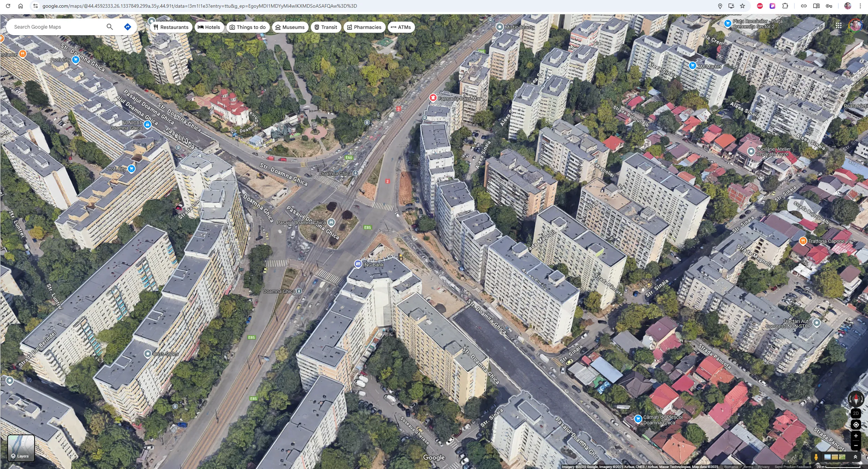868x469 pixels.
Task: Open the browser home page icon
Action: click(21, 6)
